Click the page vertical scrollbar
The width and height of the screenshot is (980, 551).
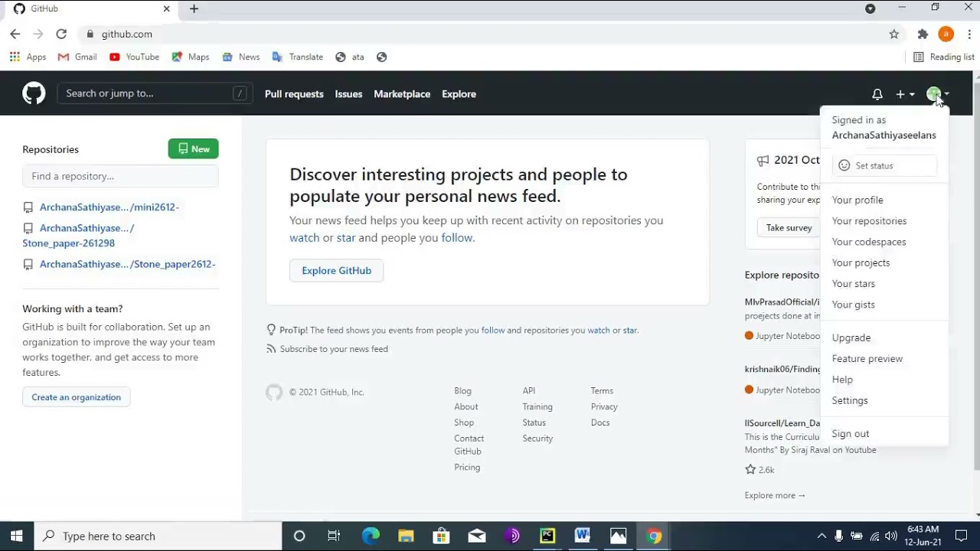(x=976, y=275)
